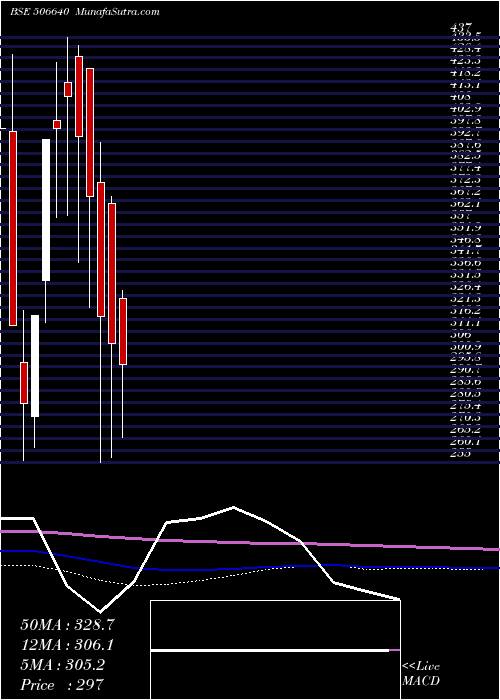Click the 255 bottom axis label
The height and width of the screenshot is (700, 500).
[461, 454]
